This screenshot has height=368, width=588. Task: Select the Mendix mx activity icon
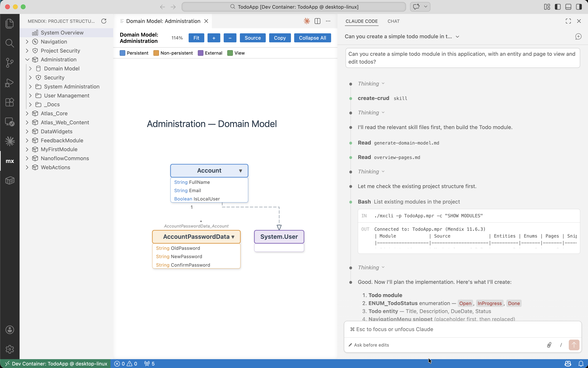[x=10, y=161]
